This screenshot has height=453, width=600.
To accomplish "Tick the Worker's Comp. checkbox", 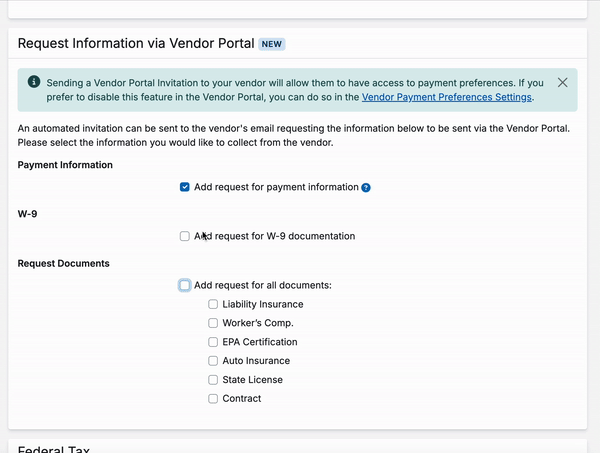I will click(x=213, y=323).
